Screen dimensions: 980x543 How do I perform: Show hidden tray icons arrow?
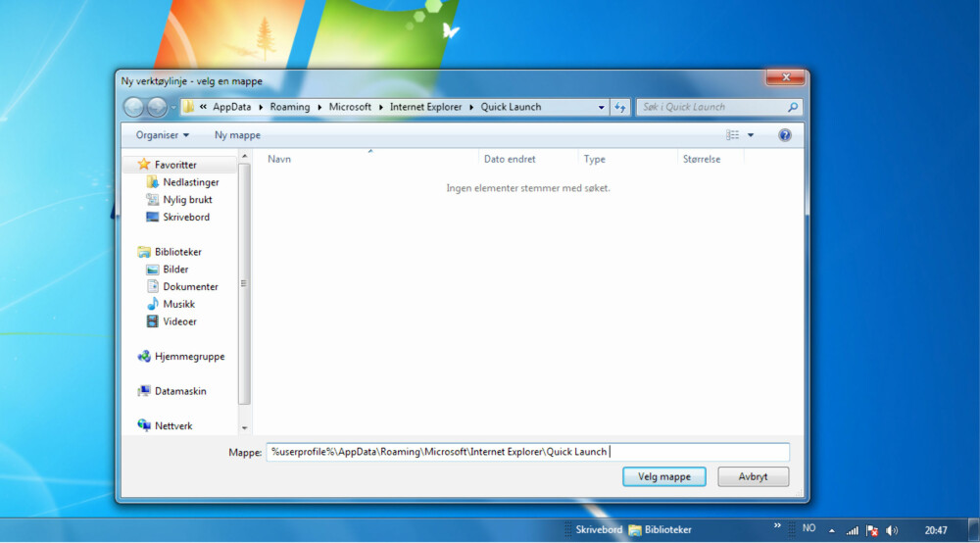coord(832,530)
